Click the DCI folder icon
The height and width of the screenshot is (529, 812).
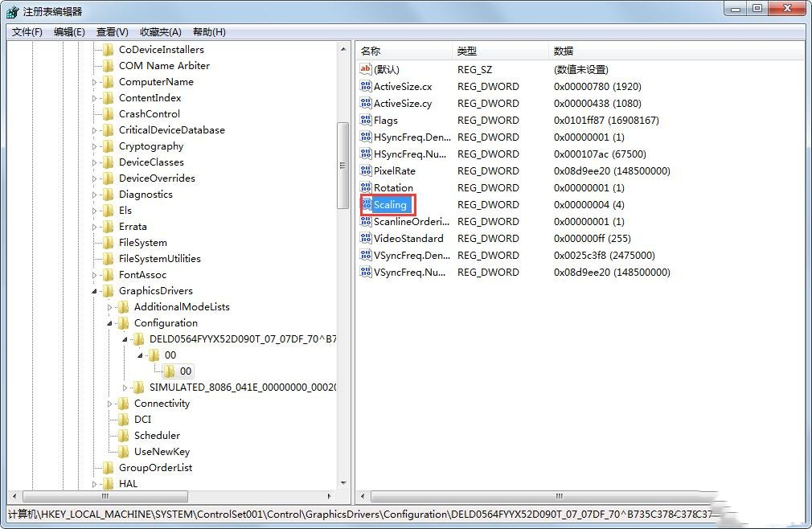(123, 420)
